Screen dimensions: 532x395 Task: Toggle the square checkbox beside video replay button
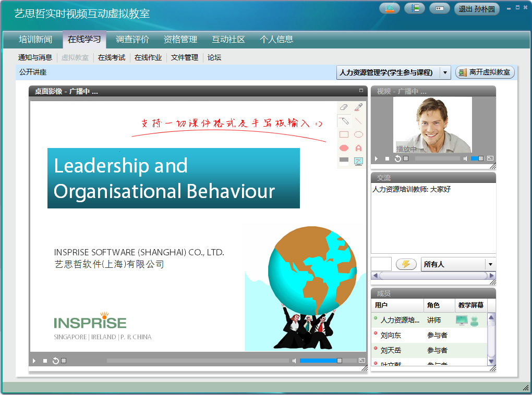point(406,158)
